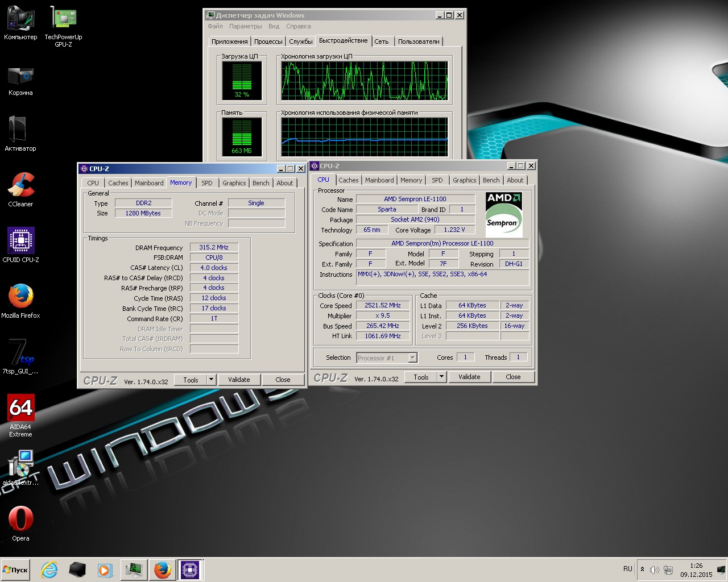Click Validate in left CPU-Z window
The height and width of the screenshot is (582, 728).
pos(239,380)
